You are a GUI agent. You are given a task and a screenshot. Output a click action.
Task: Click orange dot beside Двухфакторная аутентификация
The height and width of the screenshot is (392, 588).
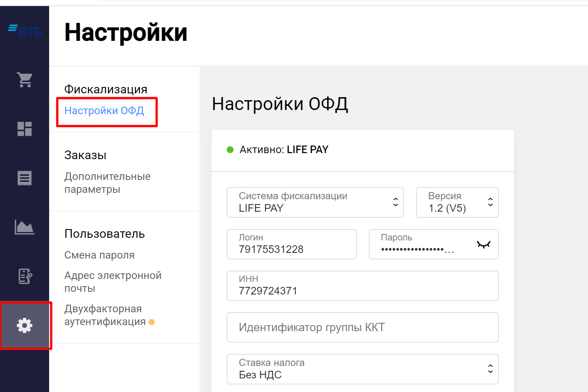[152, 322]
